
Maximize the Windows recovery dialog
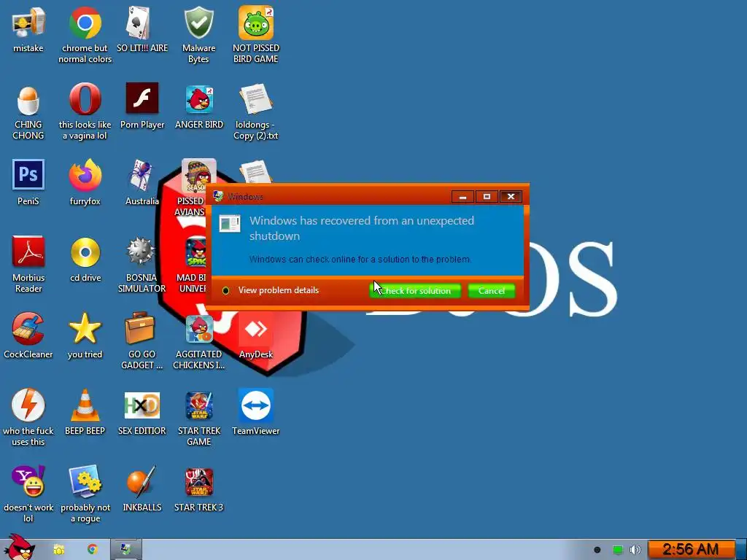[x=487, y=197]
